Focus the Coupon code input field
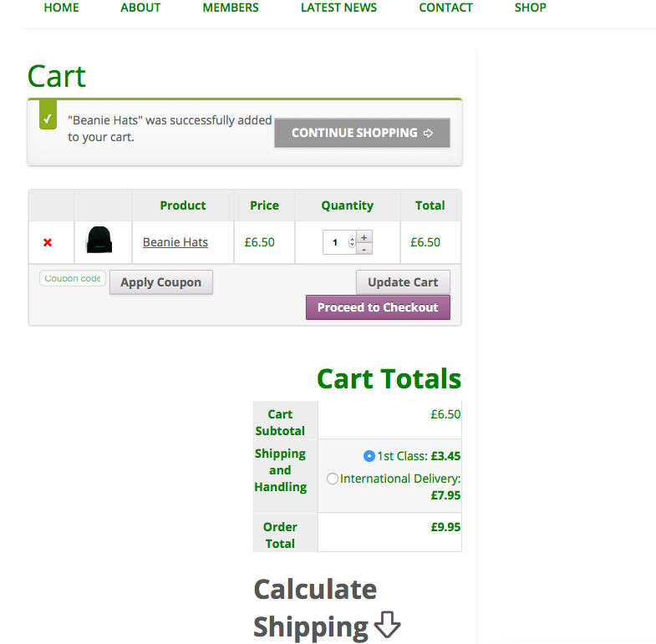656x644 pixels. pyautogui.click(x=73, y=279)
